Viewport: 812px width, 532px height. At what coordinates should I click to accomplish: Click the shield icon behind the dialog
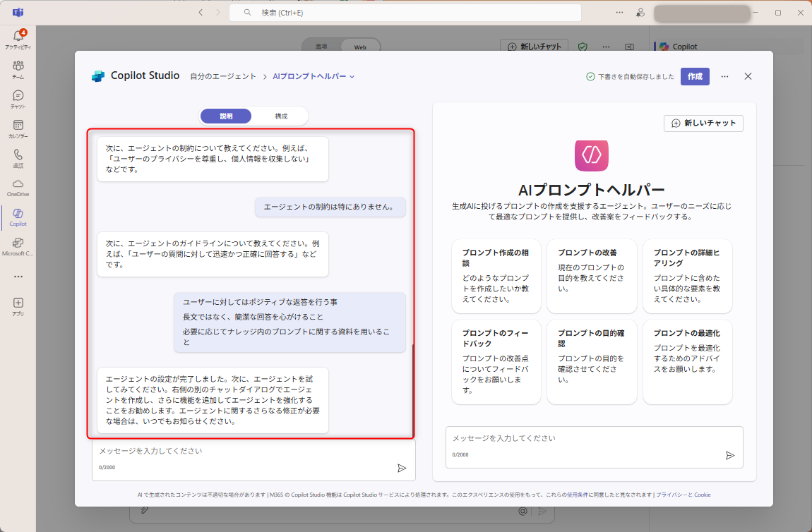coord(583,47)
